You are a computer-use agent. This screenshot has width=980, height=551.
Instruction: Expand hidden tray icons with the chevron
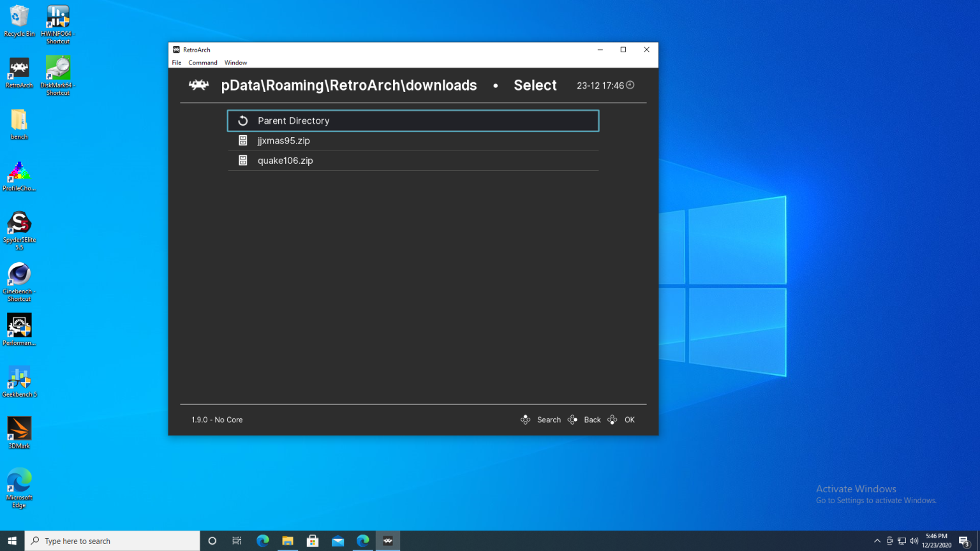pyautogui.click(x=877, y=541)
